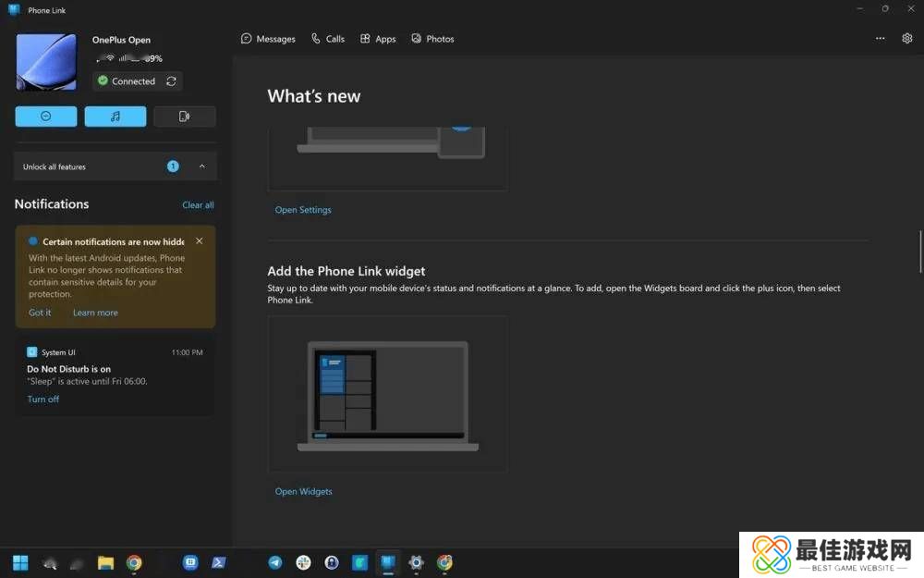Open Phone Link settings gear
Viewport: 924px width, 578px height.
[907, 39]
